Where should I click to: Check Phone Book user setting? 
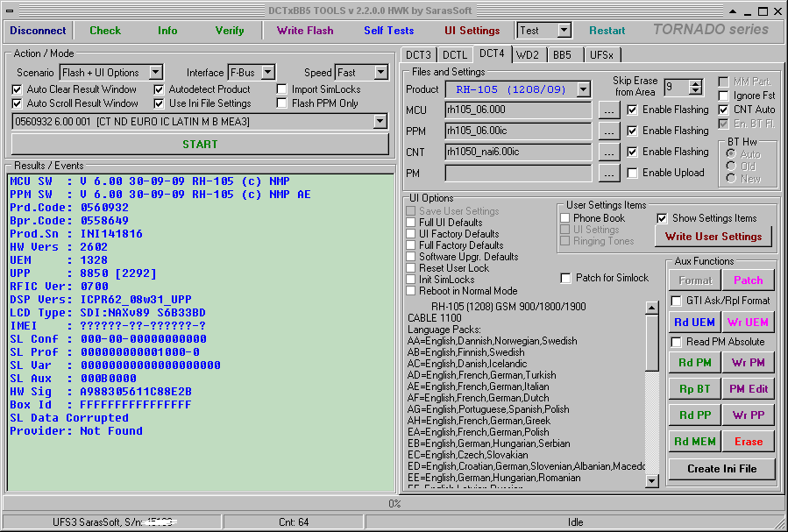pyautogui.click(x=565, y=218)
